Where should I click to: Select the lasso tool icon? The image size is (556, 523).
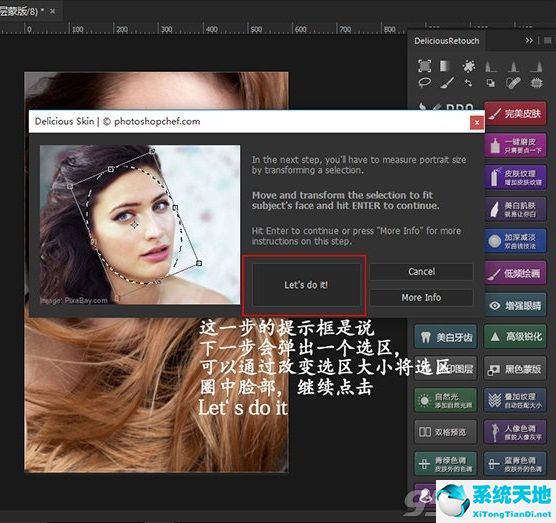tap(424, 83)
